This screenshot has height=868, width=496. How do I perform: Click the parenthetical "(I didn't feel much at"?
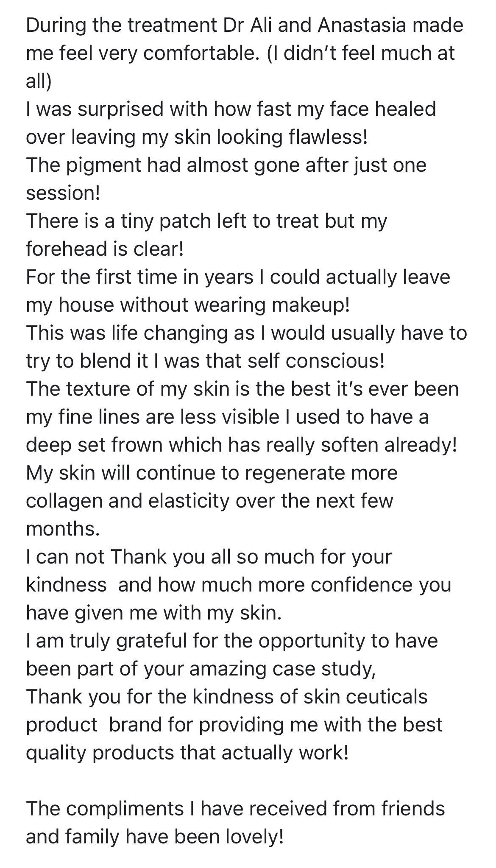click(x=361, y=53)
